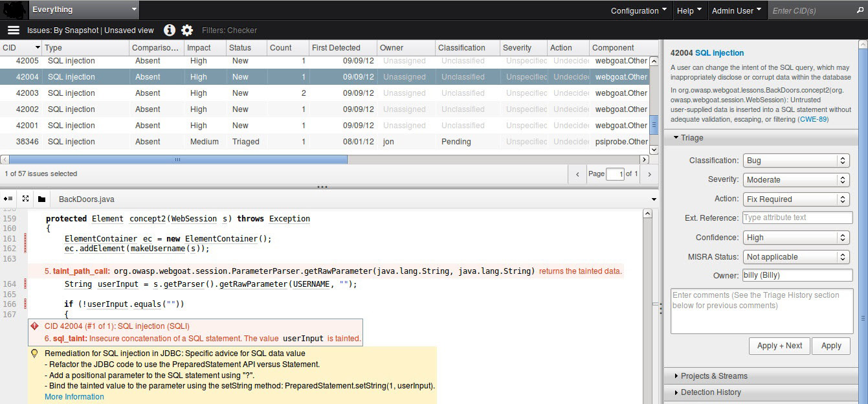868x404 pixels.
Task: Select issue row CID 38346
Action: point(324,142)
